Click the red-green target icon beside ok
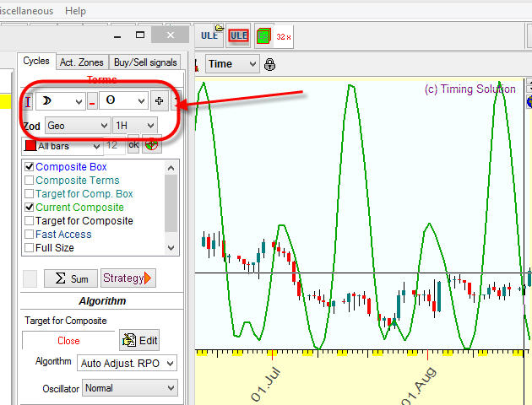This screenshot has width=532, height=405. [152, 144]
